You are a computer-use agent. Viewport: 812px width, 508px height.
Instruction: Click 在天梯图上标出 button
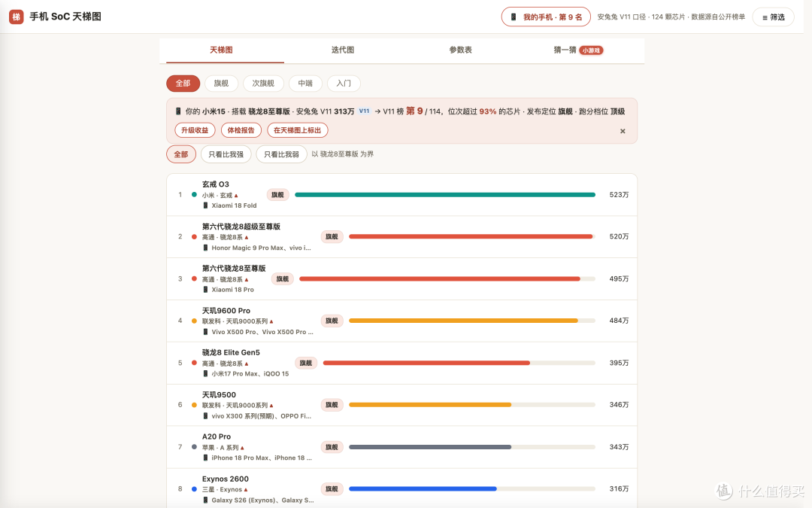(x=297, y=130)
